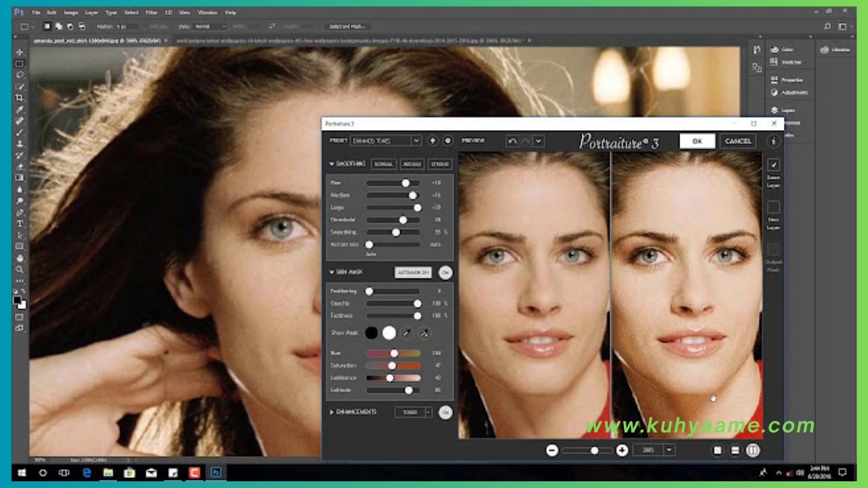This screenshot has width=868, height=488.
Task: Open Portraiture preset settings gear
Action: pos(448,140)
